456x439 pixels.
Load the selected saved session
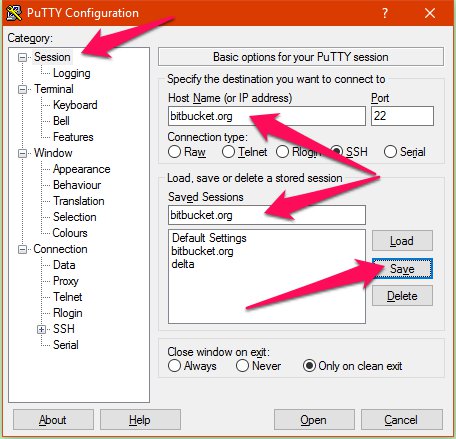(402, 241)
